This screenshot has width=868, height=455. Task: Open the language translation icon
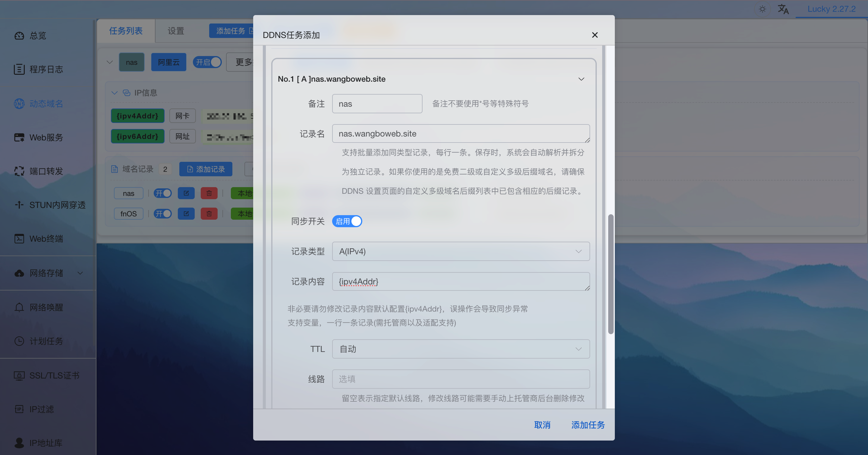[x=783, y=9]
